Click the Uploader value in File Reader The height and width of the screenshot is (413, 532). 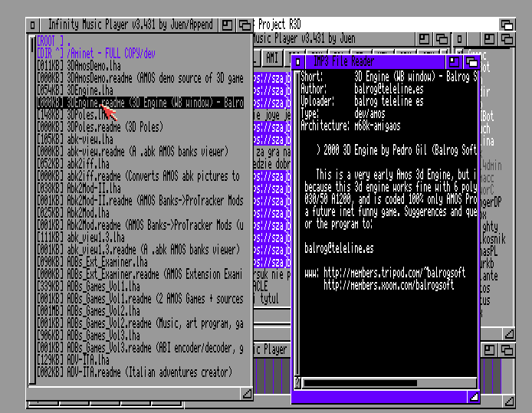click(x=389, y=101)
